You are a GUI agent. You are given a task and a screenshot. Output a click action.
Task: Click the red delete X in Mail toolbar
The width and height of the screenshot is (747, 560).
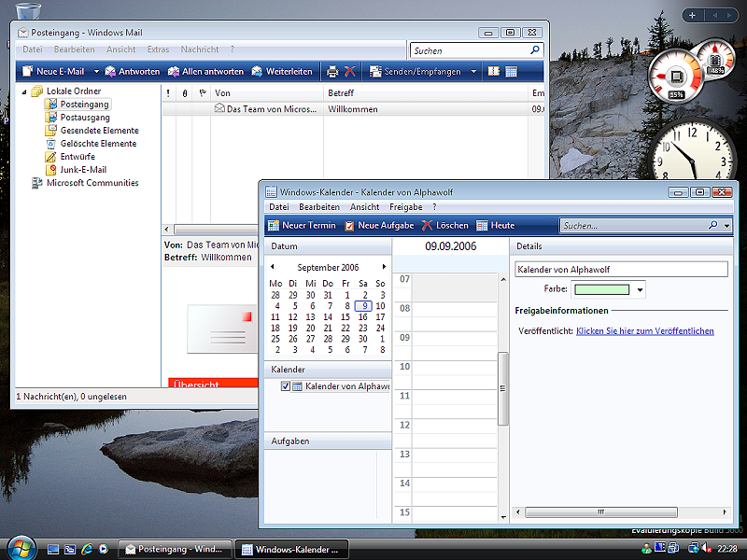click(350, 71)
